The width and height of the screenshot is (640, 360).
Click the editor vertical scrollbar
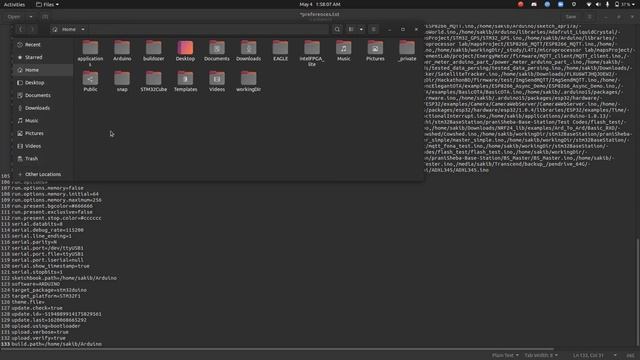[x=638, y=291]
